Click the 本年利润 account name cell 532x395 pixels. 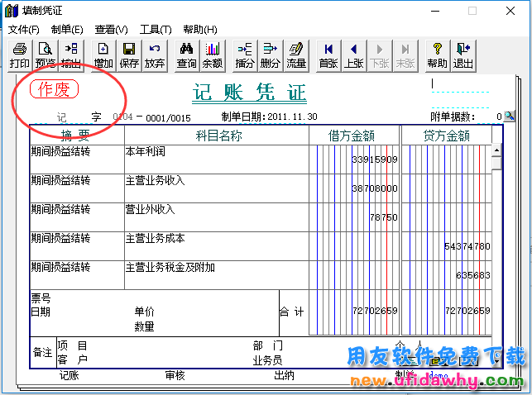pos(215,159)
